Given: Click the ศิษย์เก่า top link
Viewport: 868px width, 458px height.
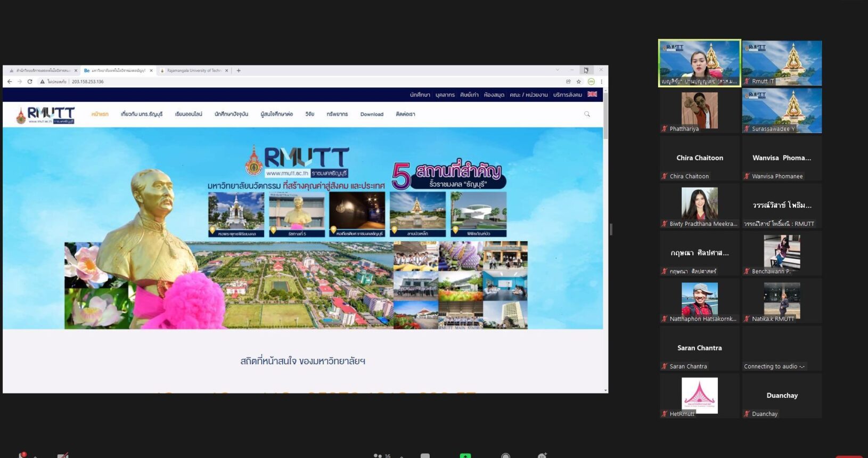Looking at the screenshot, I should (469, 95).
